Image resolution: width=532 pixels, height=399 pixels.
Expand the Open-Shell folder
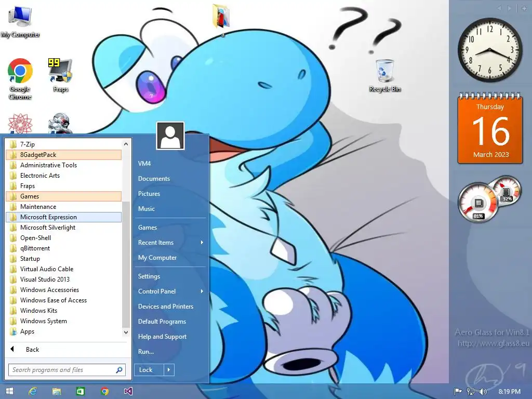click(63, 238)
